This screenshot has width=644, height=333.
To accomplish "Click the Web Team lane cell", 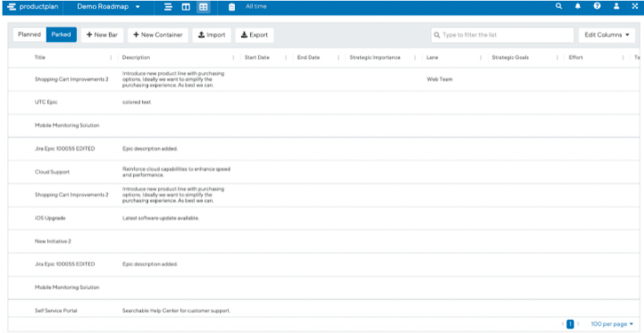I will tap(439, 79).
